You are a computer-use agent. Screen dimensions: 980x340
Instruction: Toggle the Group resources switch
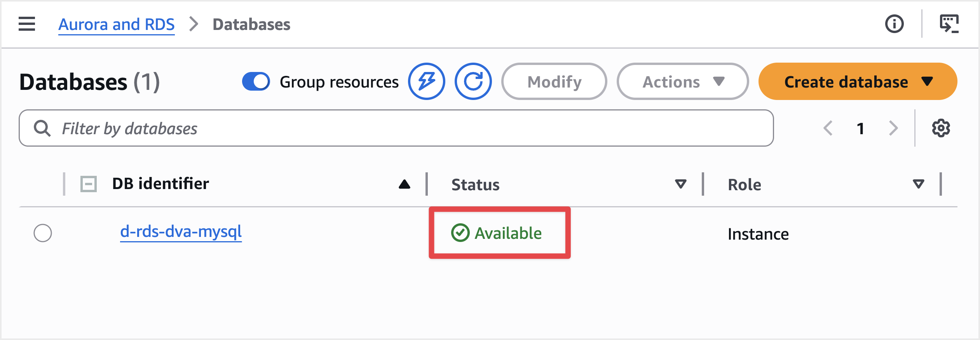tap(256, 81)
